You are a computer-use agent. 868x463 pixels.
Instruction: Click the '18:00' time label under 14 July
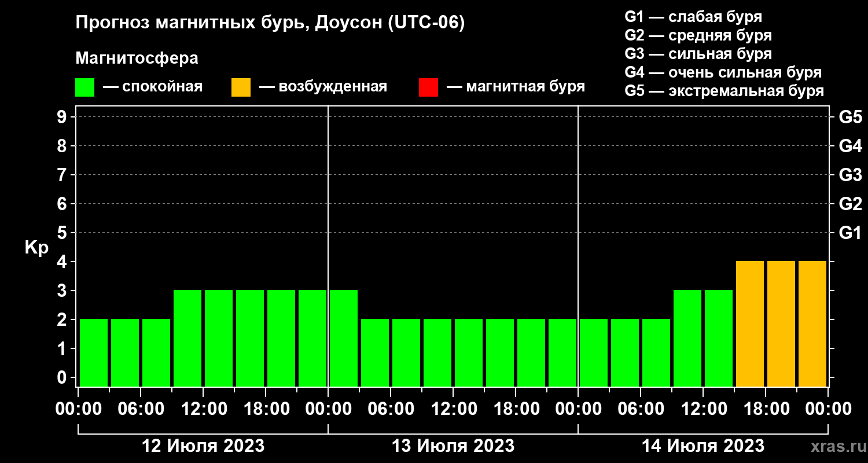(x=766, y=409)
